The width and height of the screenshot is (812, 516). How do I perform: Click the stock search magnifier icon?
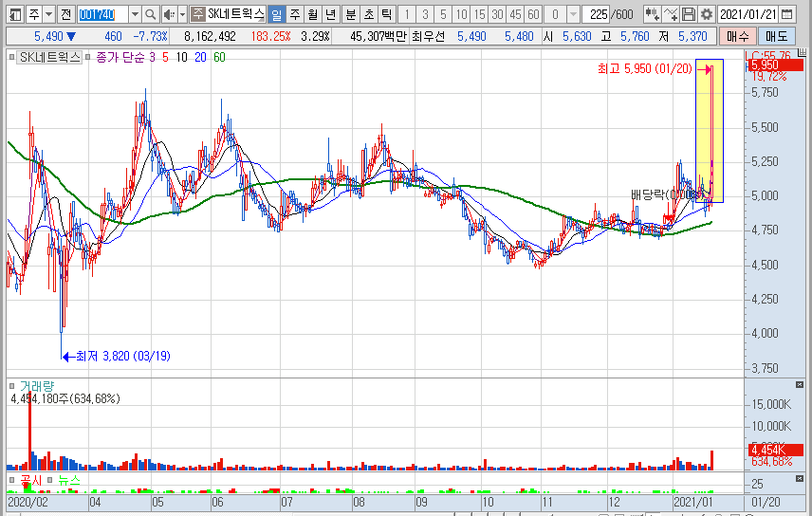[150, 14]
